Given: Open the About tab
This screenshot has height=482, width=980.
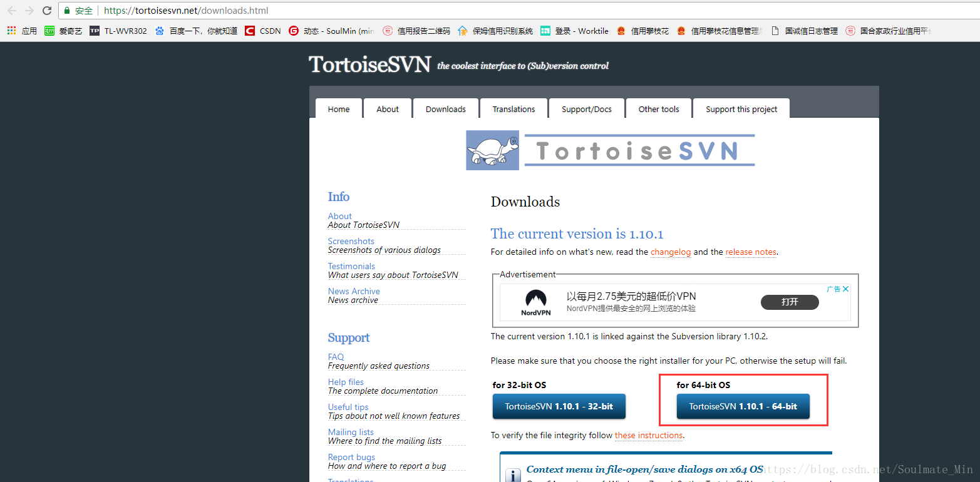Looking at the screenshot, I should (388, 108).
